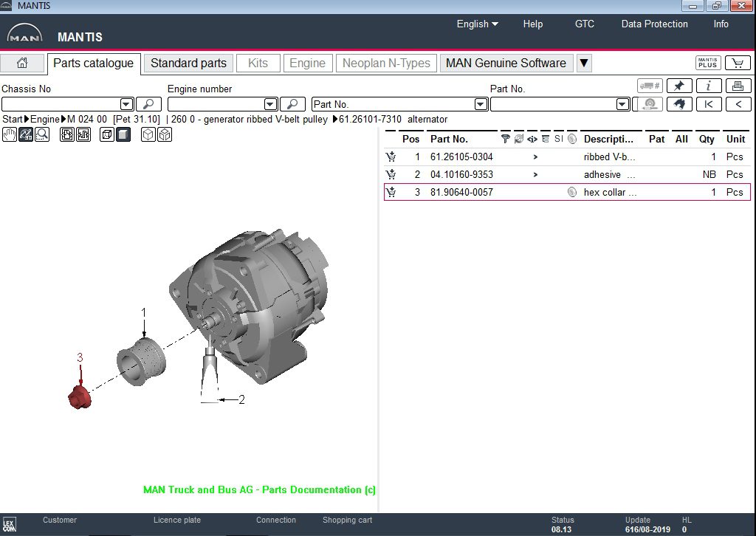Open the print function

click(x=738, y=86)
